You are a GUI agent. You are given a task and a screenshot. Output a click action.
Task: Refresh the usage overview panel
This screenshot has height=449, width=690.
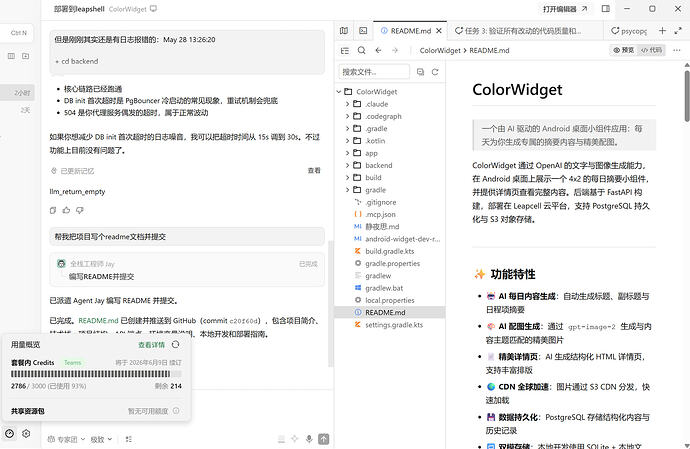coord(176,345)
